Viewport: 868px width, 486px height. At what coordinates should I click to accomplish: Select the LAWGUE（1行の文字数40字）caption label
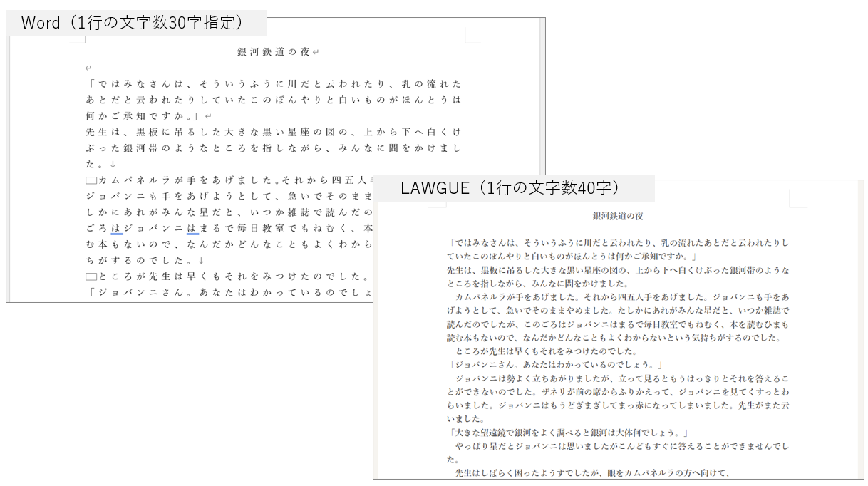tap(510, 188)
